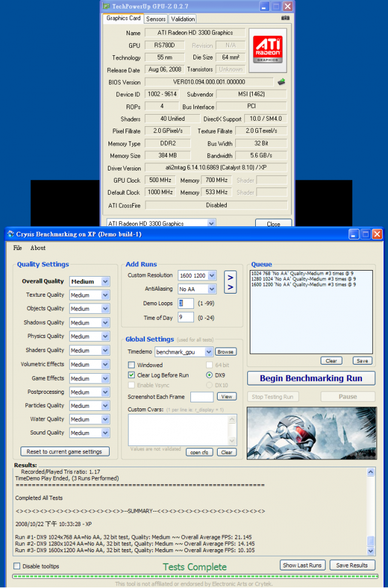Click Begin Benchmarking Run button
This screenshot has width=388, height=588.
pos(311,378)
